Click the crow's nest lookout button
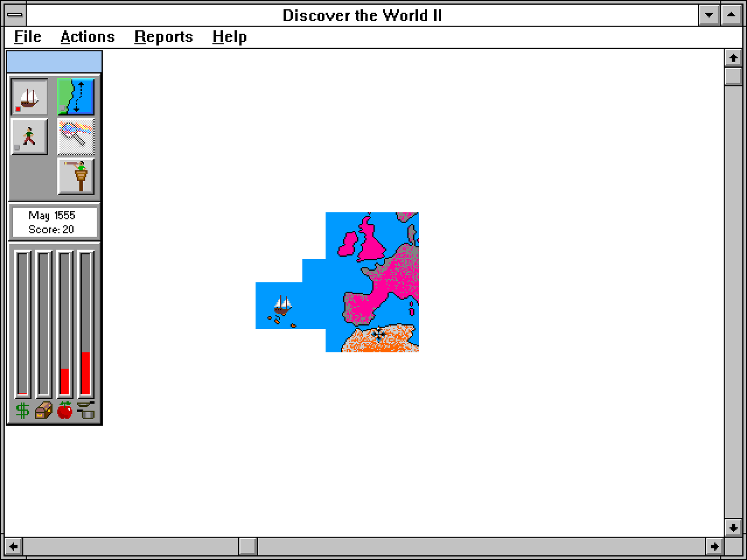The image size is (747, 560). click(76, 176)
